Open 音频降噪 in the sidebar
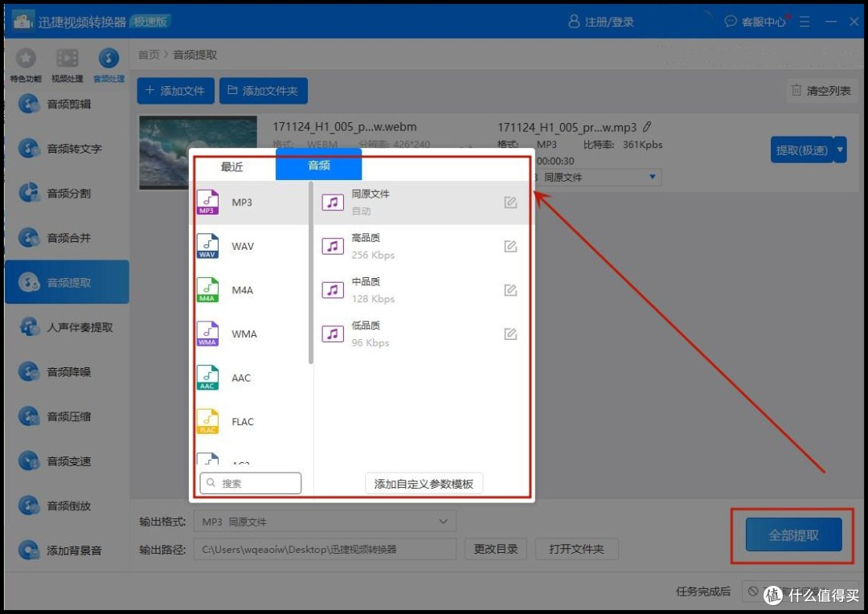Image resolution: width=868 pixels, height=614 pixels. click(x=67, y=372)
